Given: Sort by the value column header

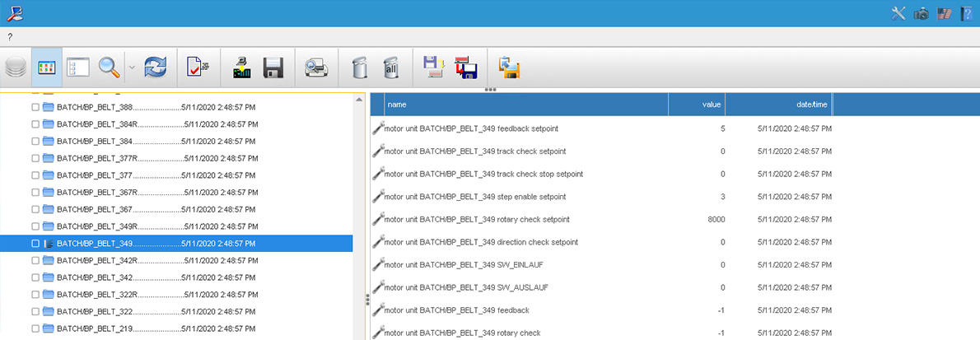Looking at the screenshot, I should 697,105.
